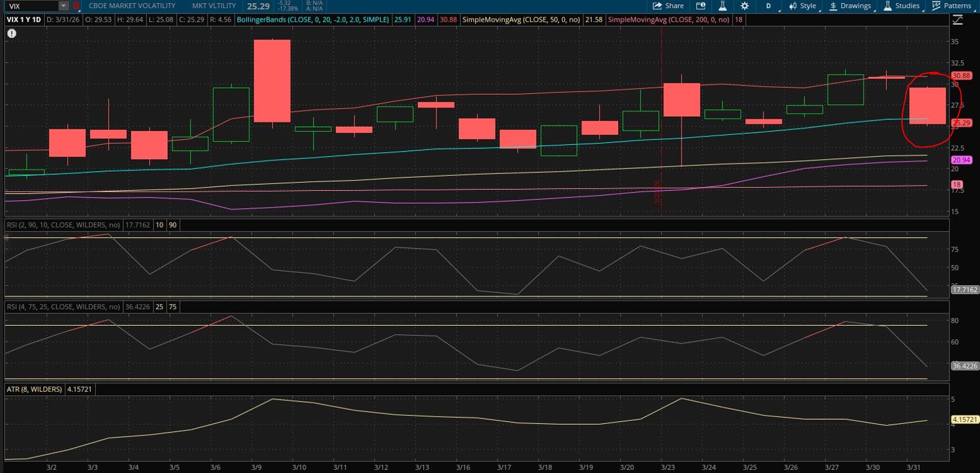This screenshot has height=473, width=980.
Task: Click the VIX symbol input field
Action: click(31, 6)
